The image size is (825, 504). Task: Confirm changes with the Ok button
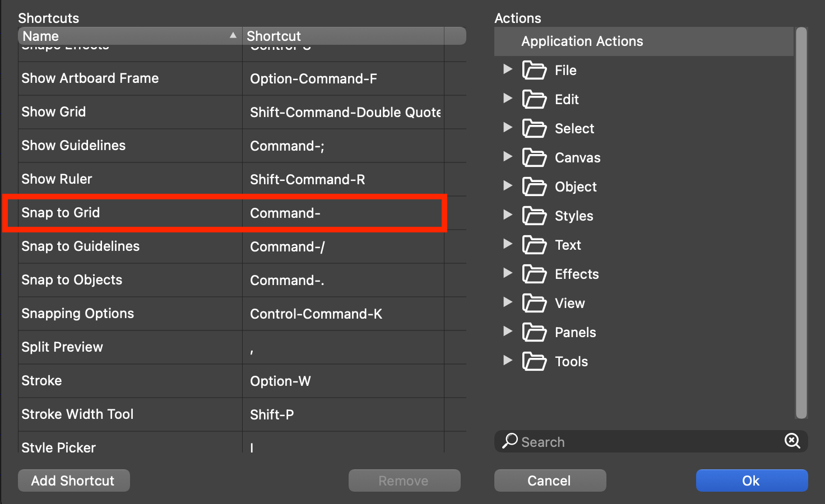(x=751, y=480)
